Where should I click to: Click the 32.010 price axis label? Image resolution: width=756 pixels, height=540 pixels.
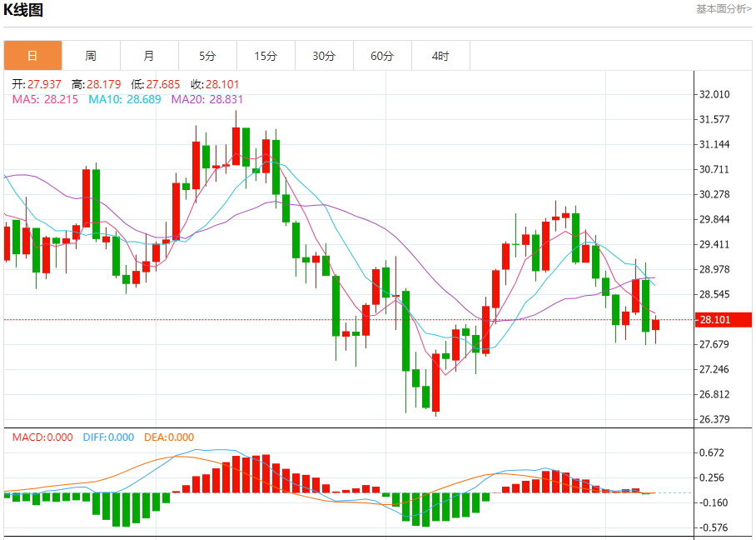click(714, 94)
